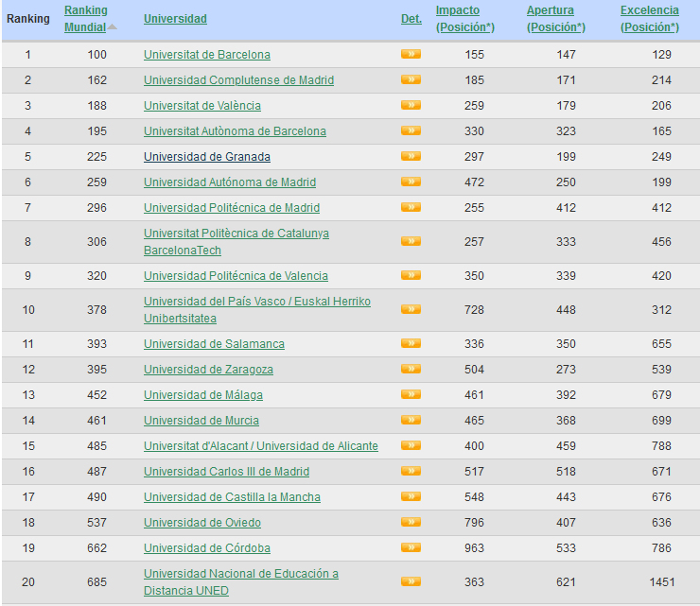Open the Universidad de Córdoba link
Image resolution: width=700 pixels, height=606 pixels.
(207, 547)
